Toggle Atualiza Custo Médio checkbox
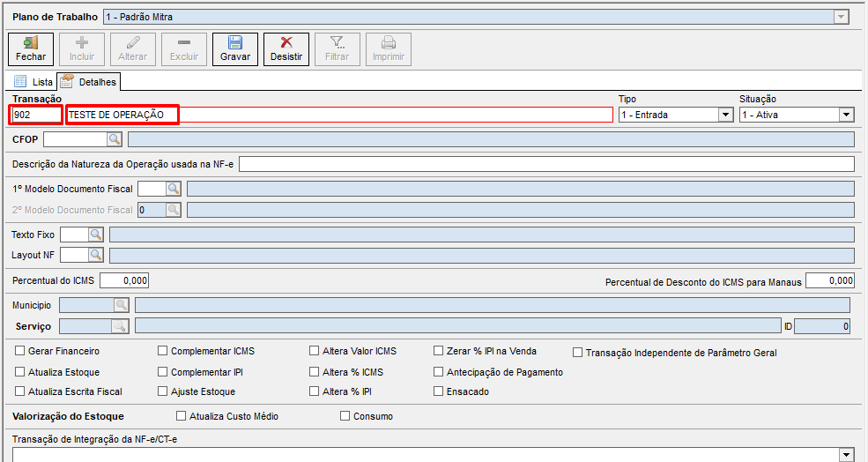 182,416
